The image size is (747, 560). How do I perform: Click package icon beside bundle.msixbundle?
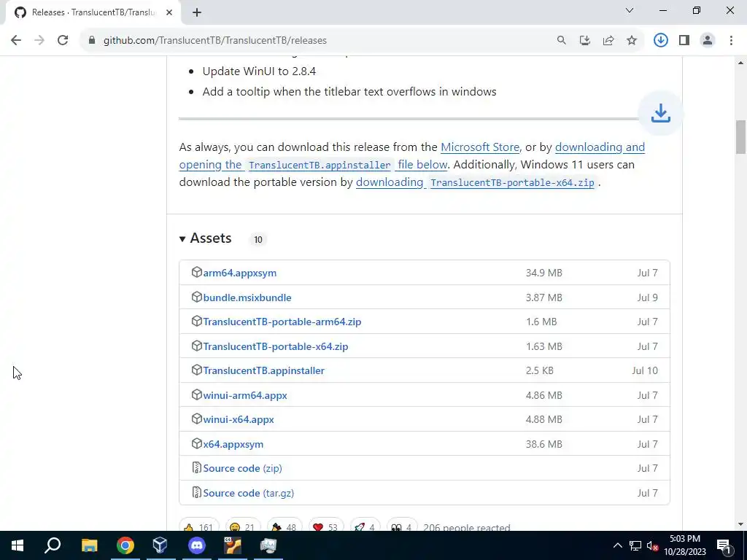197,297
